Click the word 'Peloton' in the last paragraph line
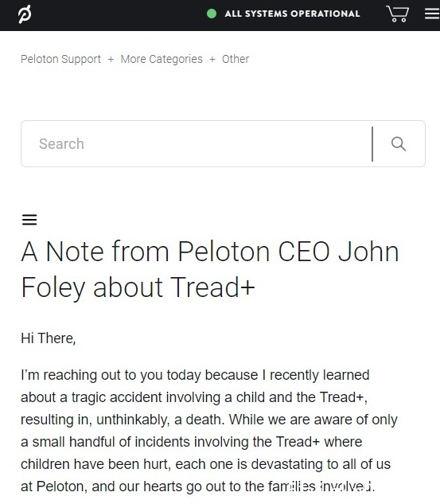The width and height of the screenshot is (440, 504). 62,486
